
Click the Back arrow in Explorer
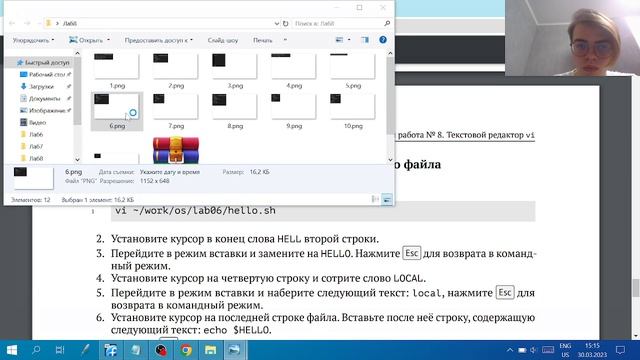coord(12,23)
